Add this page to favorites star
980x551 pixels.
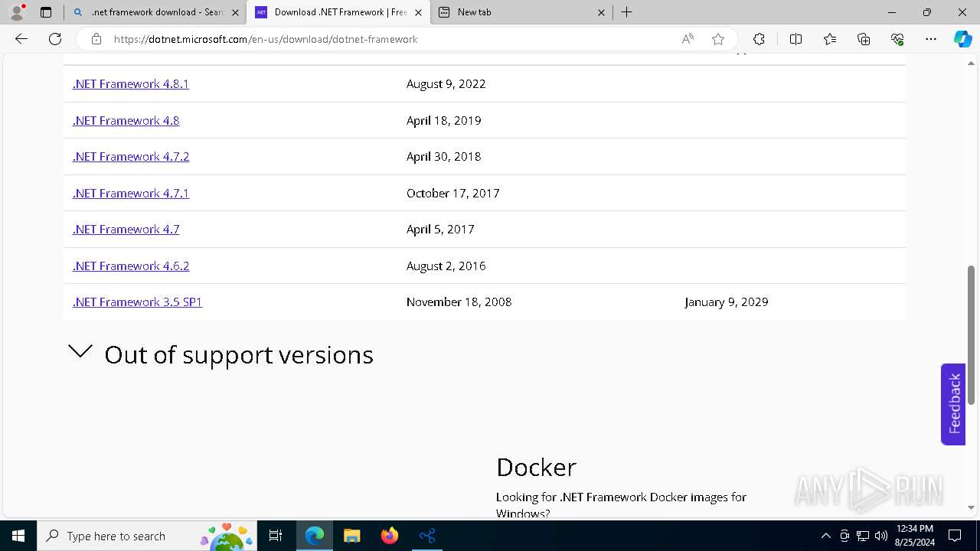point(718,39)
